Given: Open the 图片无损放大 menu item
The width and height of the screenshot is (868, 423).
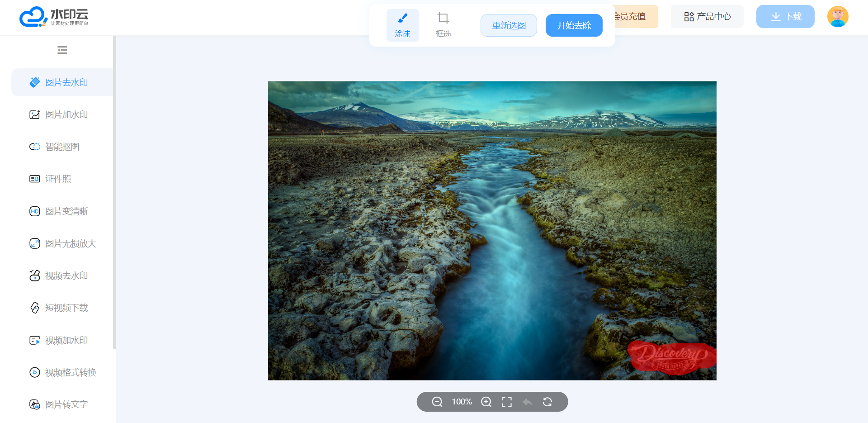Looking at the screenshot, I should [62, 243].
